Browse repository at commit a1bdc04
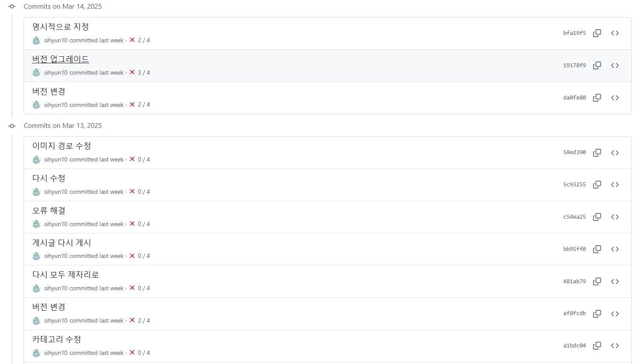The image size is (635, 364). [x=615, y=346]
